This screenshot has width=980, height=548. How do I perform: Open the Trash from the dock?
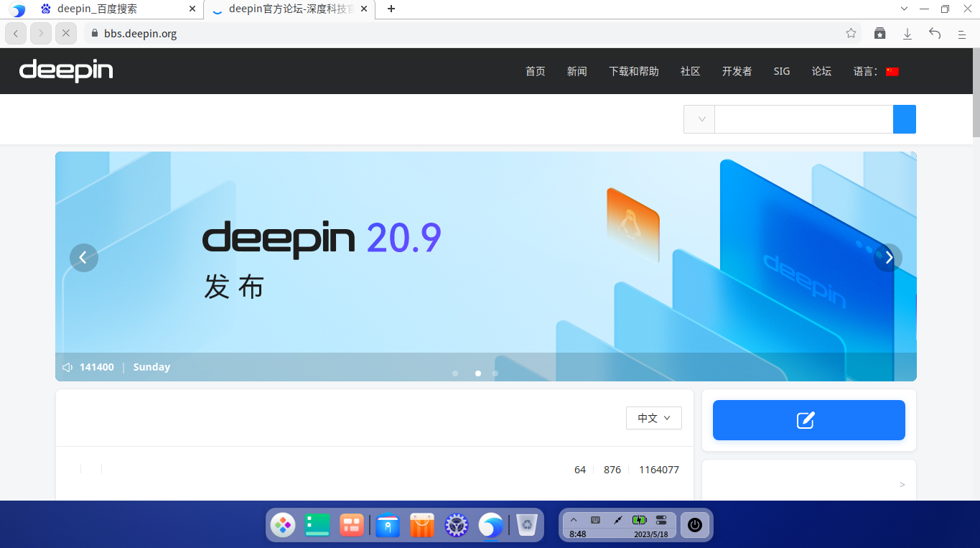pos(527,525)
